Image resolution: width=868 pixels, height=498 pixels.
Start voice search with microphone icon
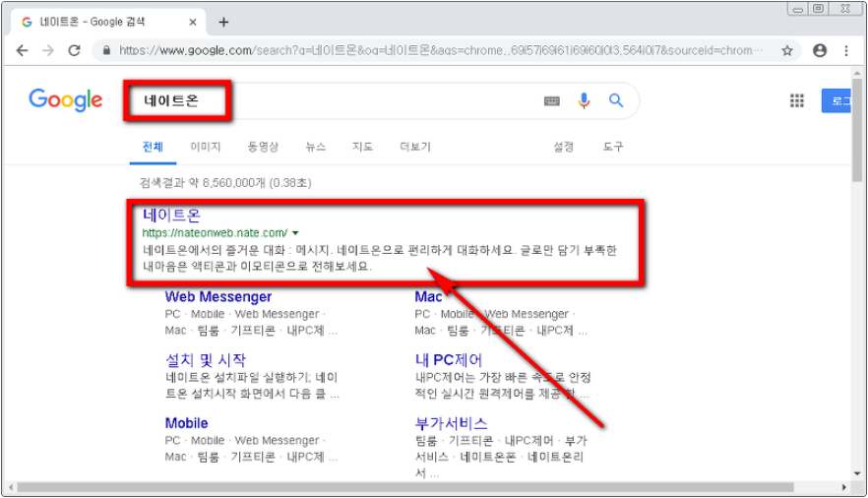[584, 100]
